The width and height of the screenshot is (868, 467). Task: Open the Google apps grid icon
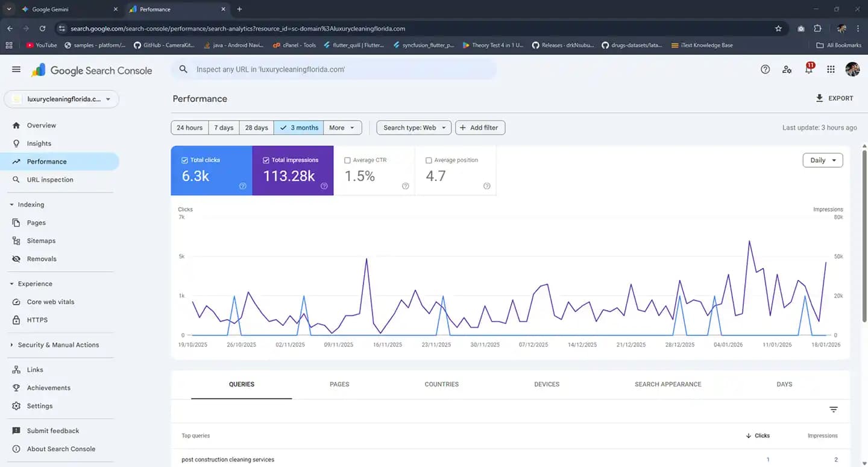coord(831,69)
